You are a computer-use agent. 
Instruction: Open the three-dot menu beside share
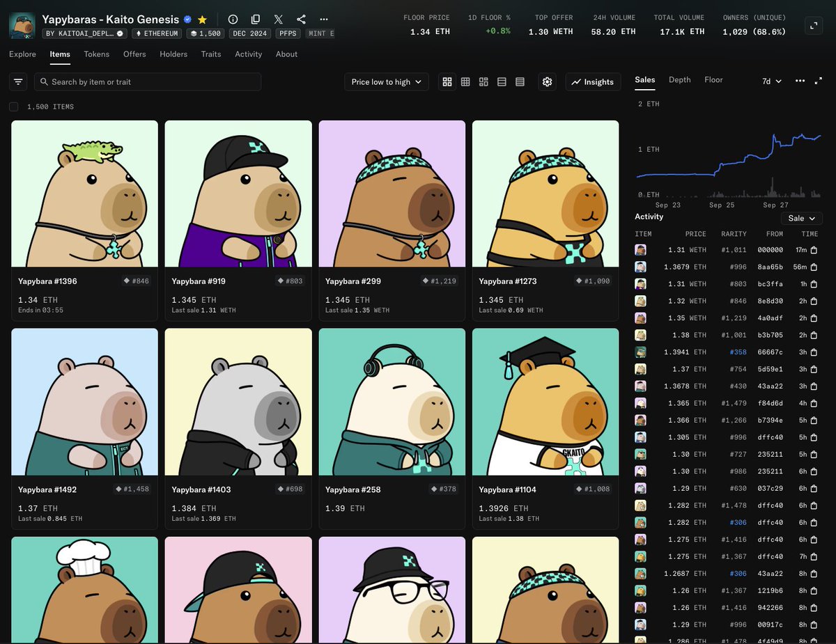point(324,19)
